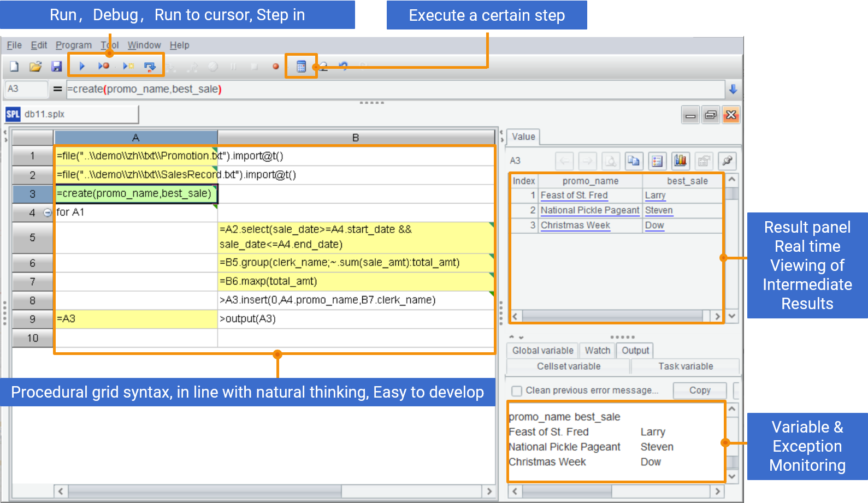Click the Open folder icon in toolbar
Viewport: 868px width, 503px height.
pos(36,67)
